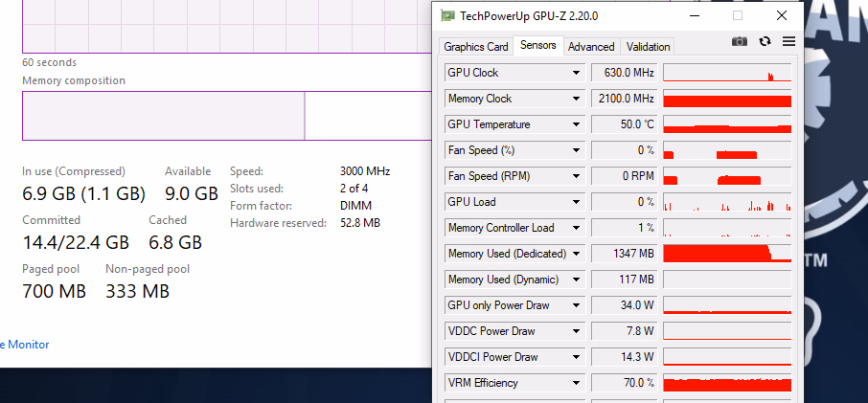868x403 pixels.
Task: Click the camera screenshot icon in GPU-Z
Action: pyautogui.click(x=739, y=41)
